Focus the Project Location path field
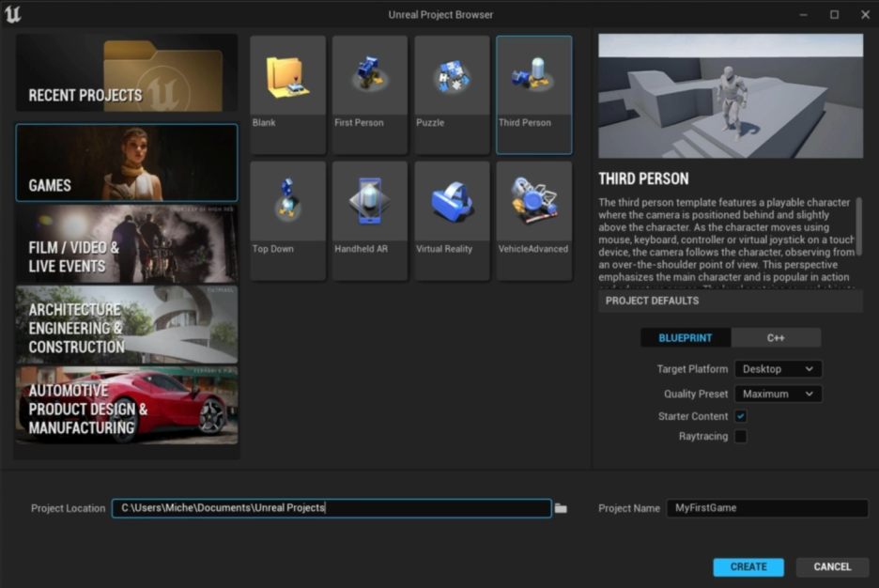 pos(332,508)
